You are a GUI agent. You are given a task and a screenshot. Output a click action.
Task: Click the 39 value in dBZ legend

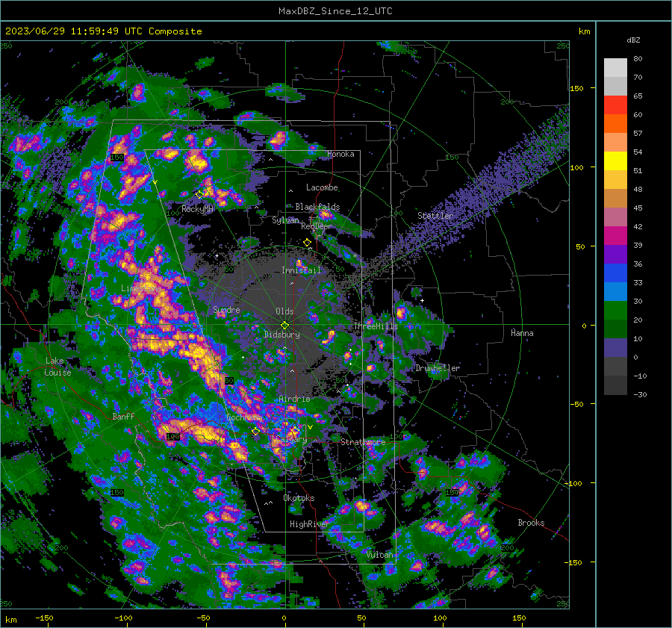(x=638, y=245)
